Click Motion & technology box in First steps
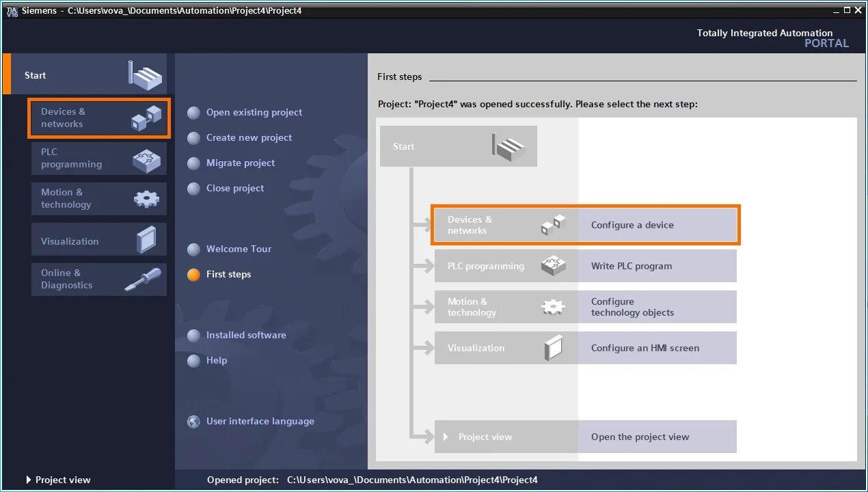Image resolution: width=868 pixels, height=492 pixels. pyautogui.click(x=506, y=307)
